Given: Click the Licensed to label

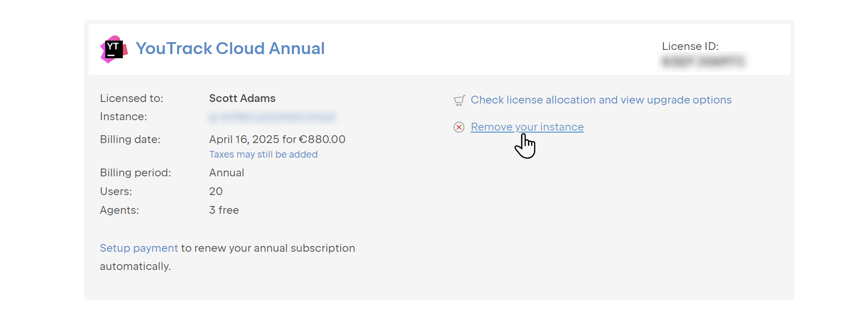Looking at the screenshot, I should tap(131, 98).
